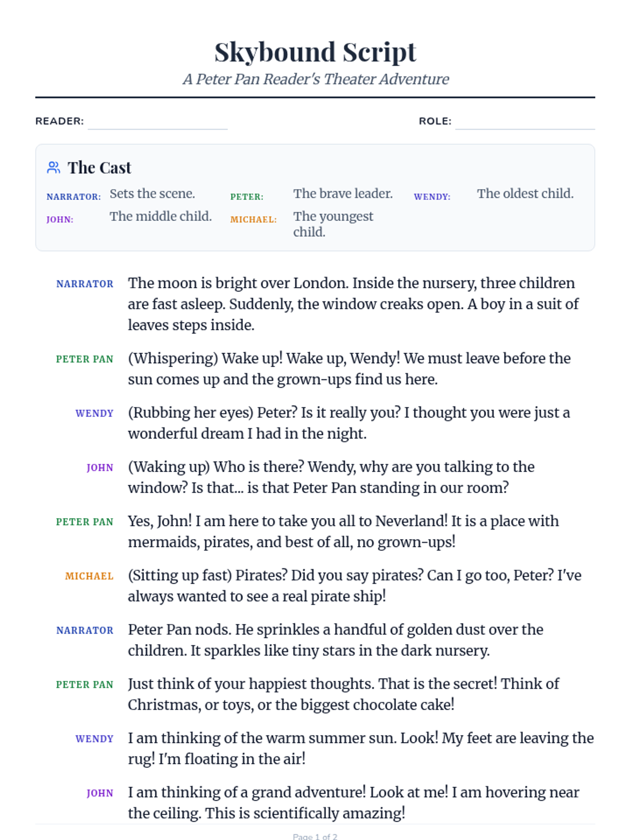Select the WENDY label in the cast box
The height and width of the screenshot is (840, 630).
432,197
